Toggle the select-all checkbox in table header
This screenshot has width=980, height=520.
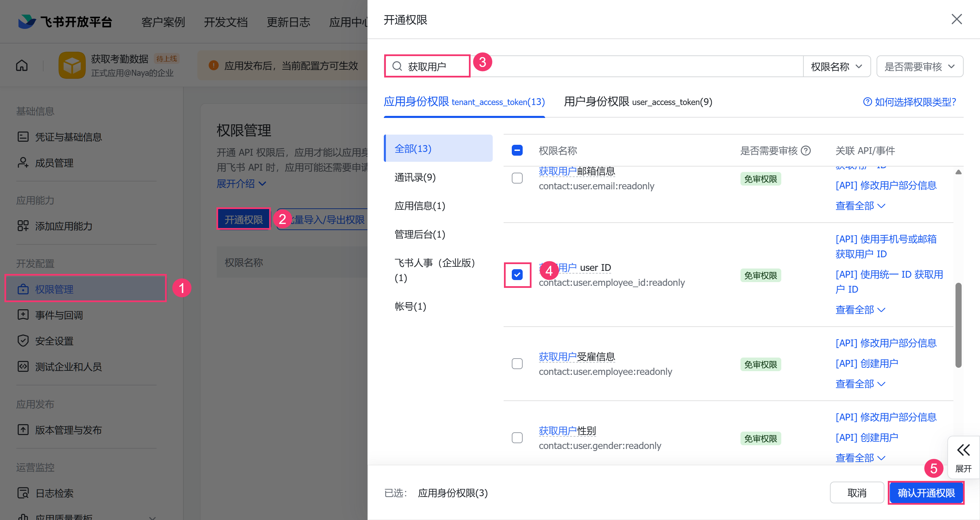[517, 151]
